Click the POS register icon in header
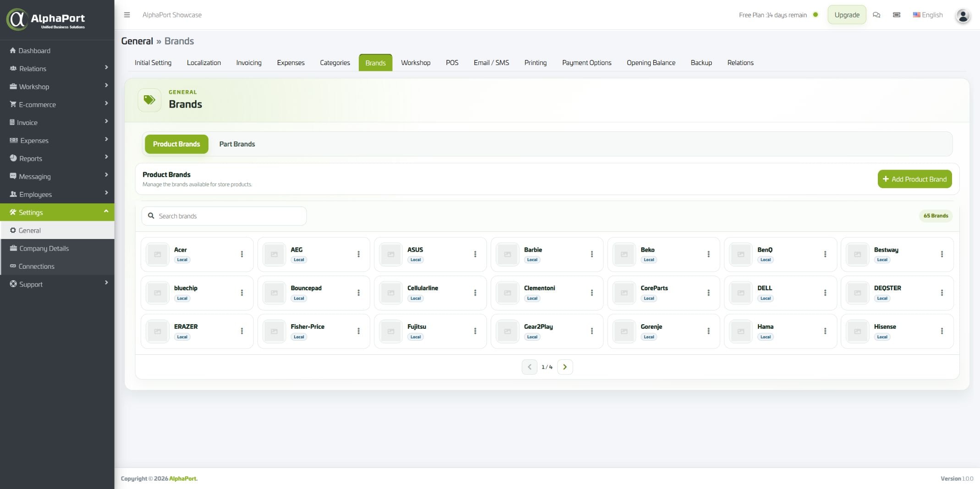 click(x=897, y=15)
